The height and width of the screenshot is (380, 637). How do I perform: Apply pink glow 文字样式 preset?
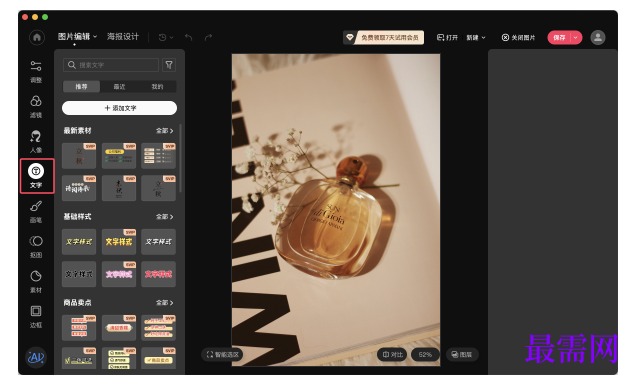(119, 274)
